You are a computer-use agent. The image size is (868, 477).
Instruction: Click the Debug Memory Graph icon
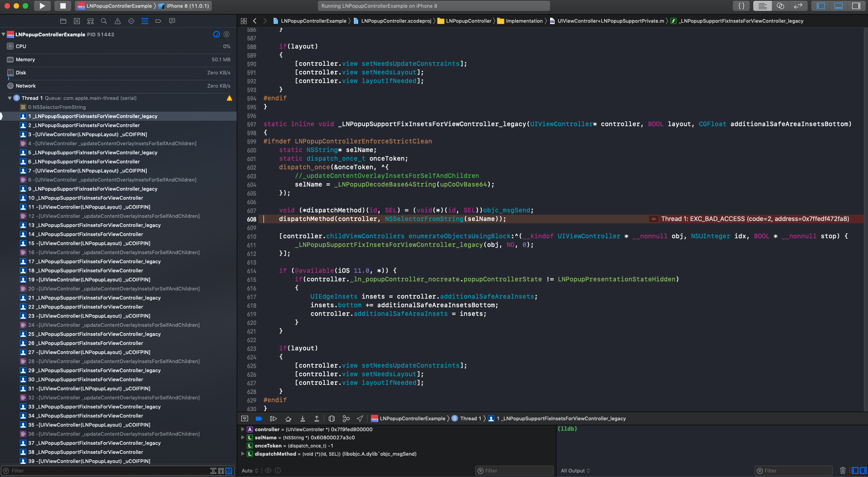pyautogui.click(x=346, y=418)
